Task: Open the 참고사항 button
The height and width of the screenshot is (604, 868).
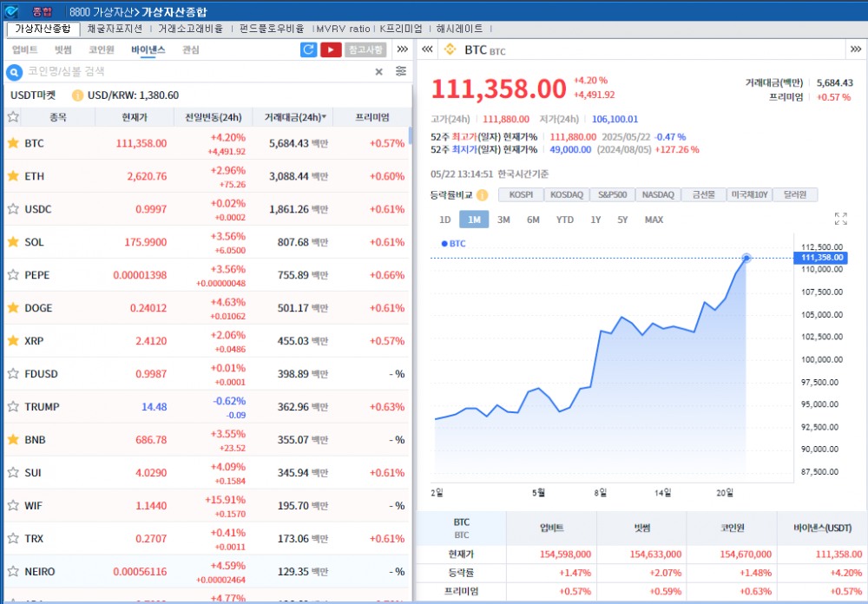Action: click(x=365, y=49)
